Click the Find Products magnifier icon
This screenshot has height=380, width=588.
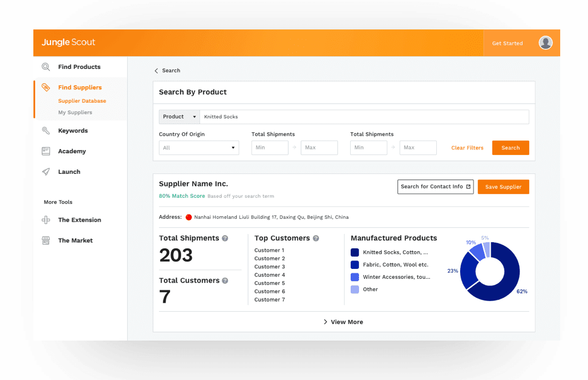[x=46, y=67]
